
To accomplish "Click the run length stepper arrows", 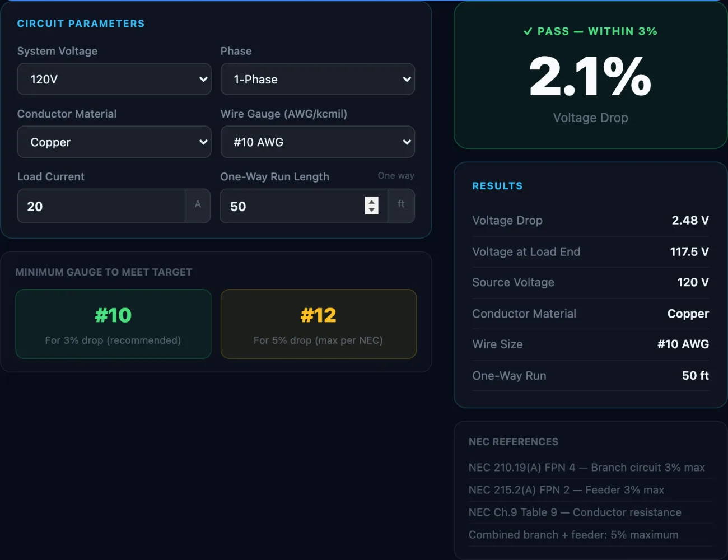I will pos(371,206).
